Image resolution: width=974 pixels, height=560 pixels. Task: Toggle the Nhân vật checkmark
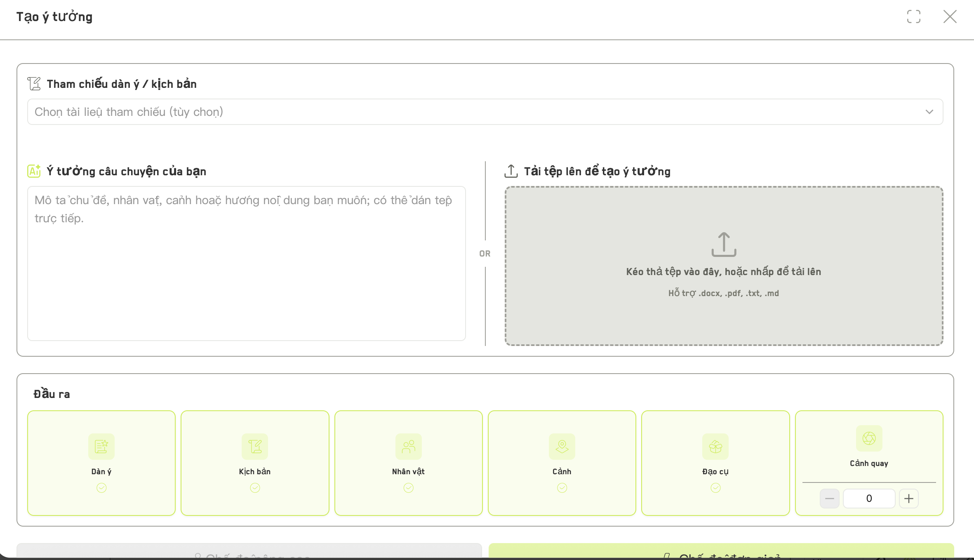[409, 488]
